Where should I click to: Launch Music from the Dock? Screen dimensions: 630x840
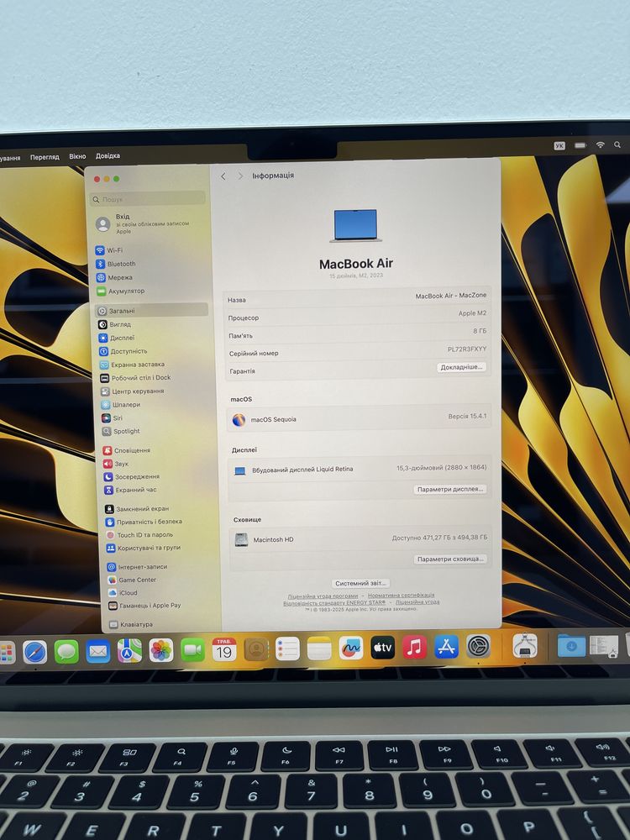click(414, 647)
